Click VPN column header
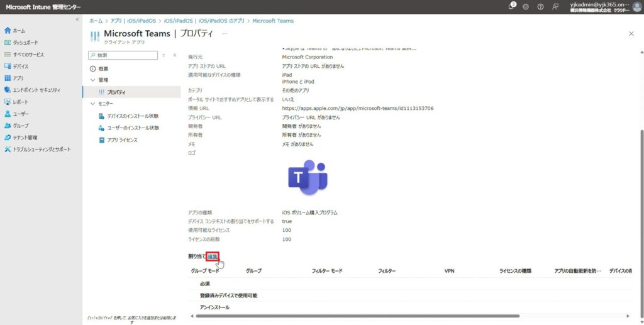The height and width of the screenshot is (325, 644). click(449, 271)
